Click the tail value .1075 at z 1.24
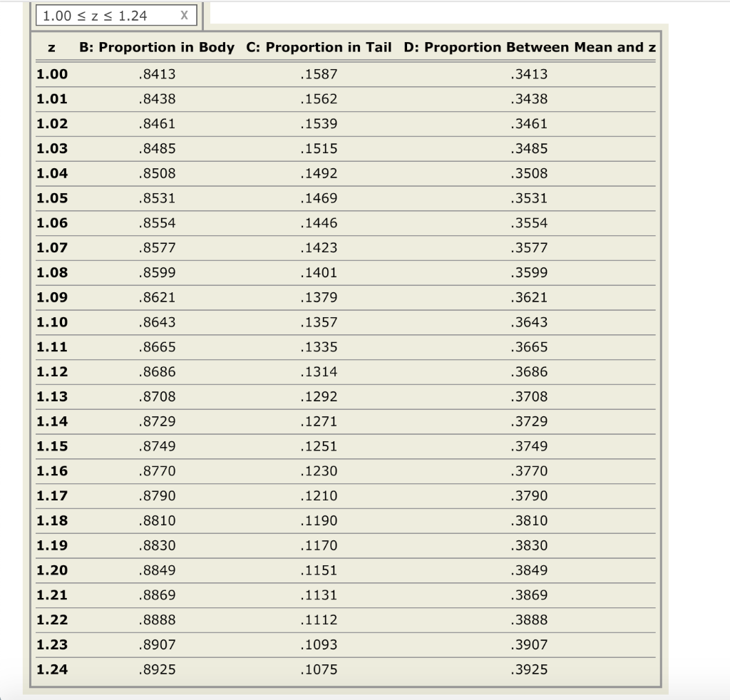The width and height of the screenshot is (730, 700). 319,669
